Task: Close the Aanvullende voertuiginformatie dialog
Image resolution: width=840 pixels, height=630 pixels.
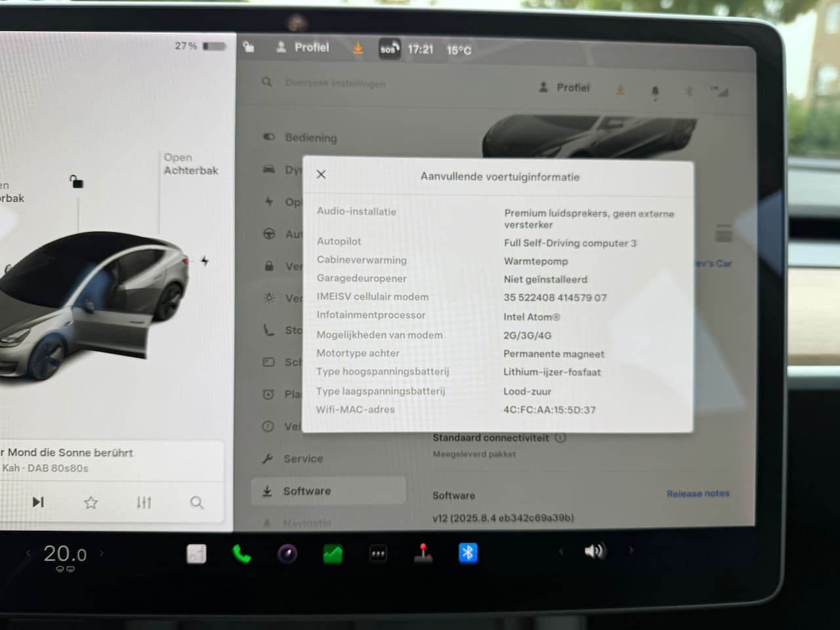Action: 321,175
